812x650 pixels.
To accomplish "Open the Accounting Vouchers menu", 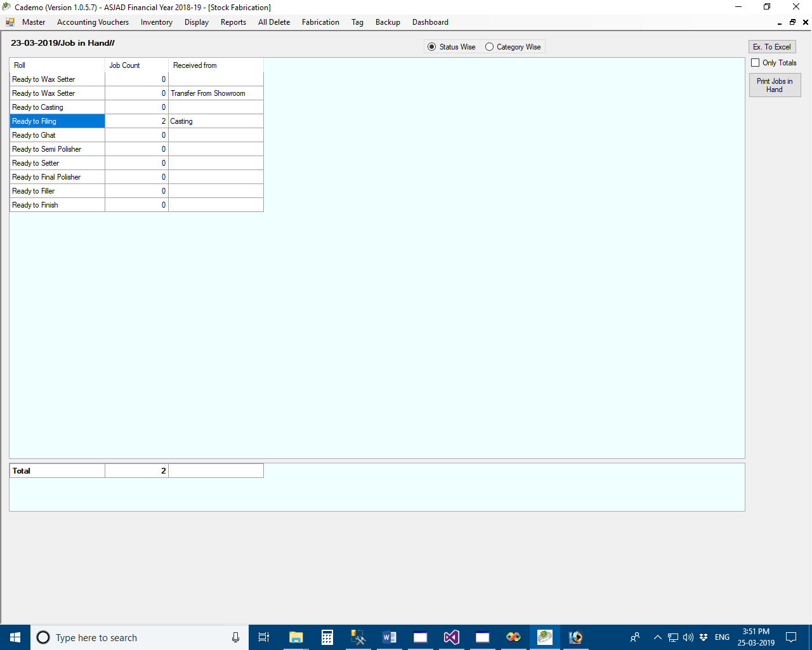I will (x=93, y=22).
